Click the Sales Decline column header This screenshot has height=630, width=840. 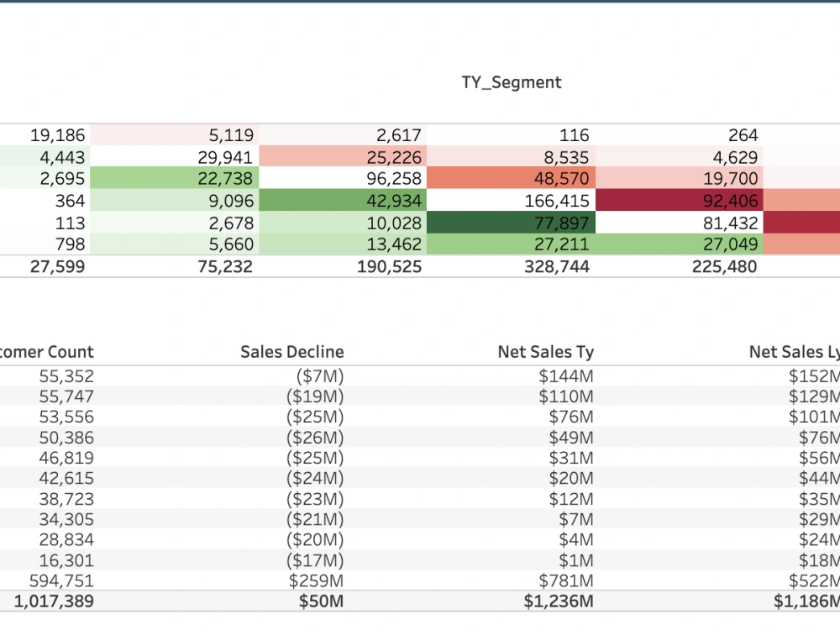coord(292,352)
